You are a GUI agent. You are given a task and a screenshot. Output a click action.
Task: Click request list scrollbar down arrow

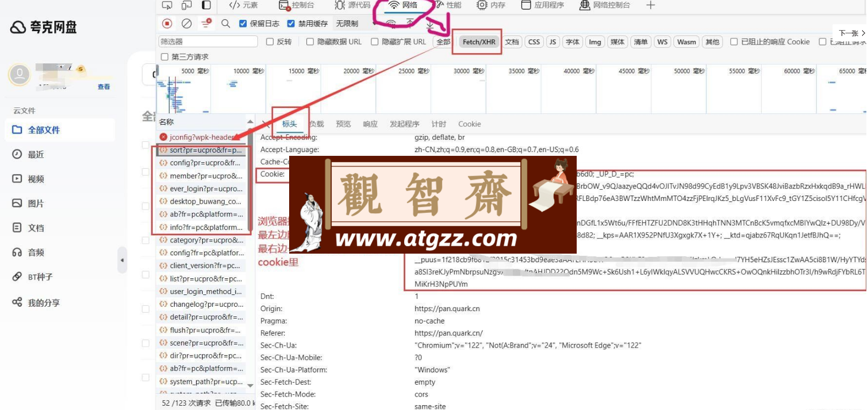(x=250, y=385)
